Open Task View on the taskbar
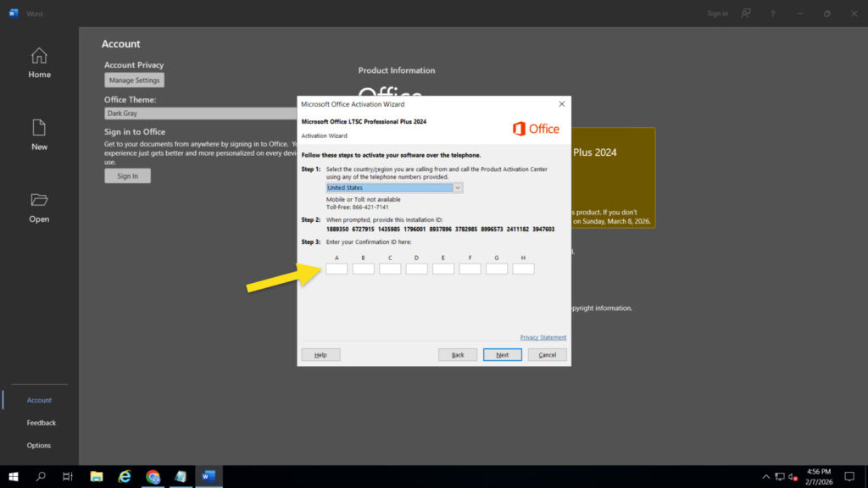Image resolution: width=868 pixels, height=488 pixels. [68, 476]
